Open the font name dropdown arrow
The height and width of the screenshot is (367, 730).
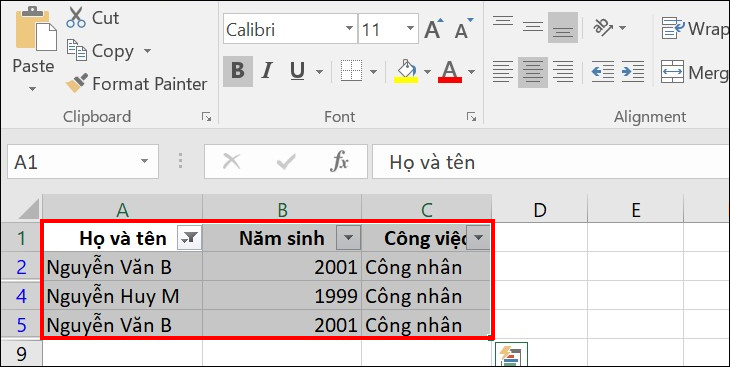350,29
